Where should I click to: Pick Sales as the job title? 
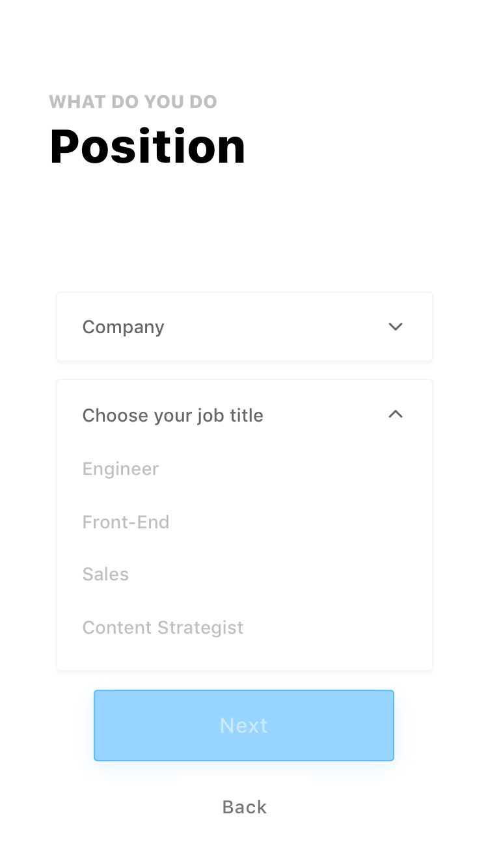coord(106,575)
